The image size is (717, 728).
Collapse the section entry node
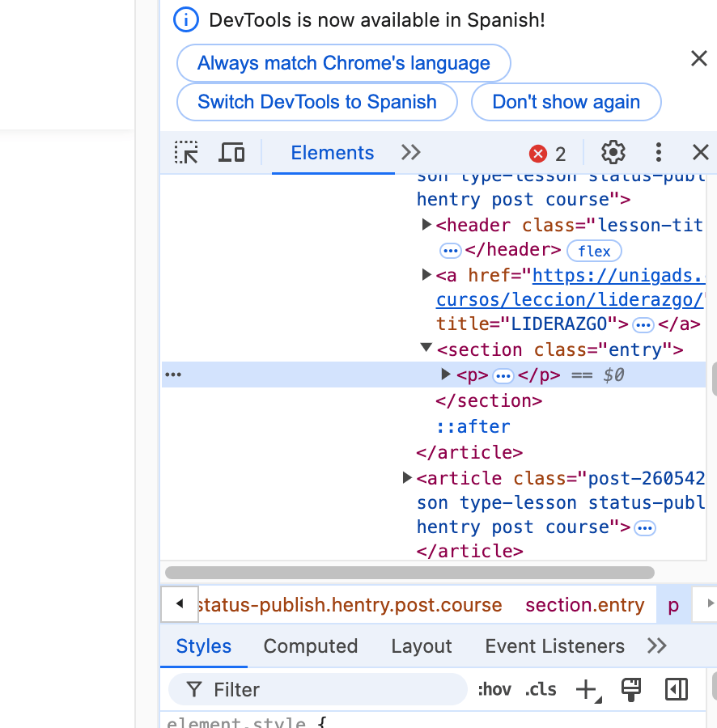click(426, 348)
